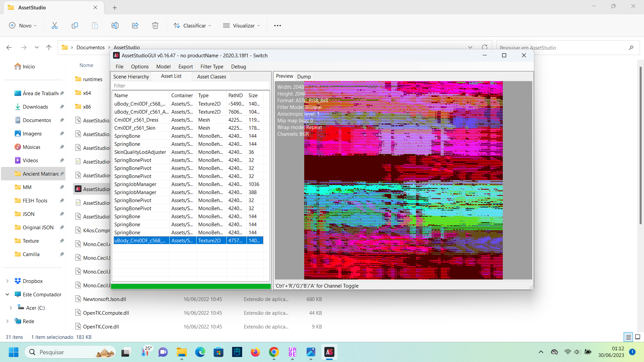Expand the Acer (C:) drive node
The height and width of the screenshot is (362, 644).
click(11, 308)
